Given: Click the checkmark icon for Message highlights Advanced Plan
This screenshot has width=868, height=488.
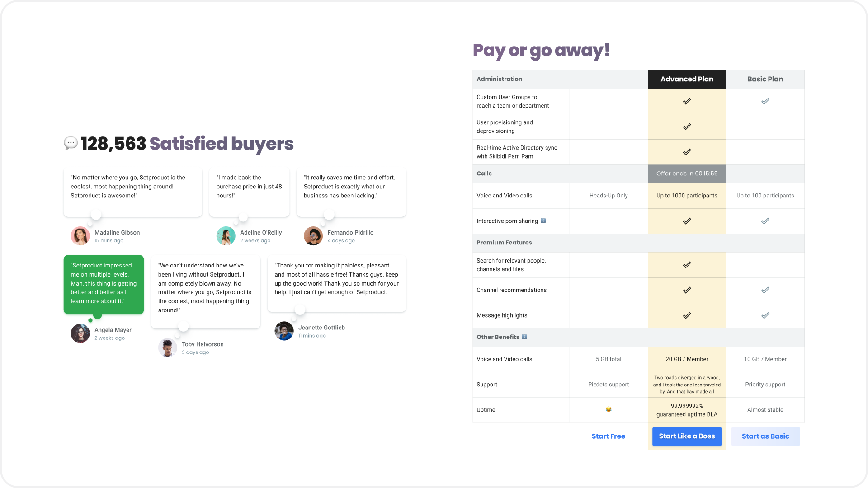Looking at the screenshot, I should [687, 315].
